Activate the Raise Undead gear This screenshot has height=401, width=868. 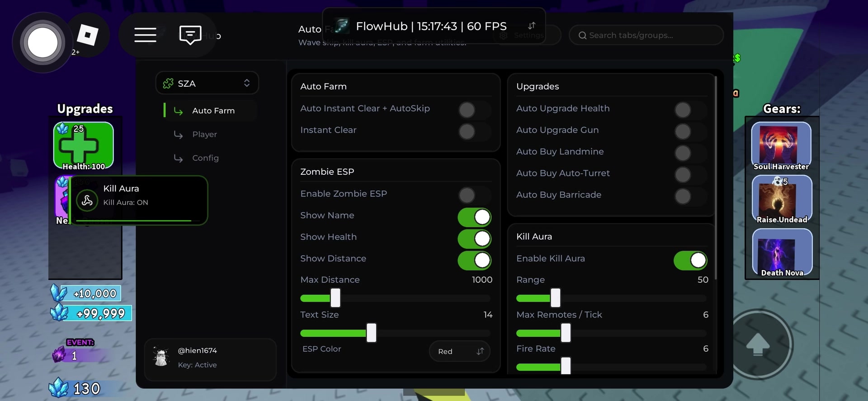(782, 199)
